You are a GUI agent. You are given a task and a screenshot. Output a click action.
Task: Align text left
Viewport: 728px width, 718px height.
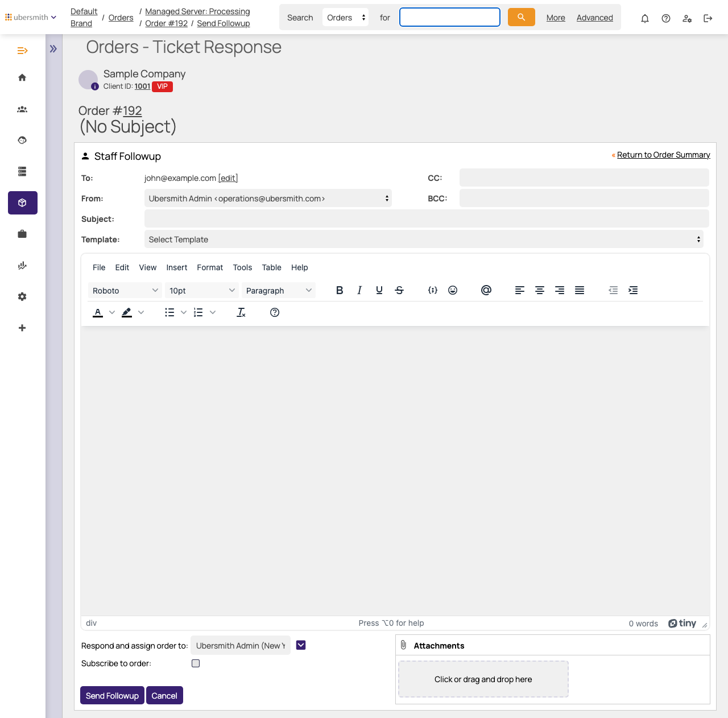coord(520,290)
